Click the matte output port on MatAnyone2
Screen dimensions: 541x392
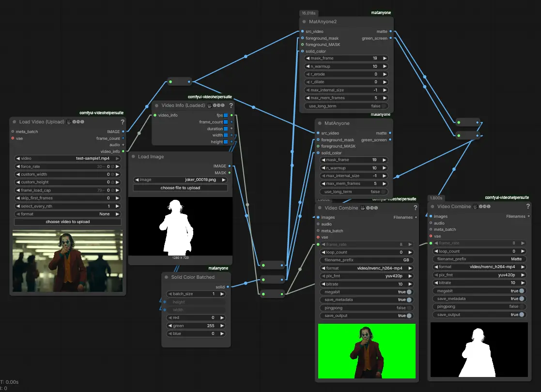tap(391, 31)
